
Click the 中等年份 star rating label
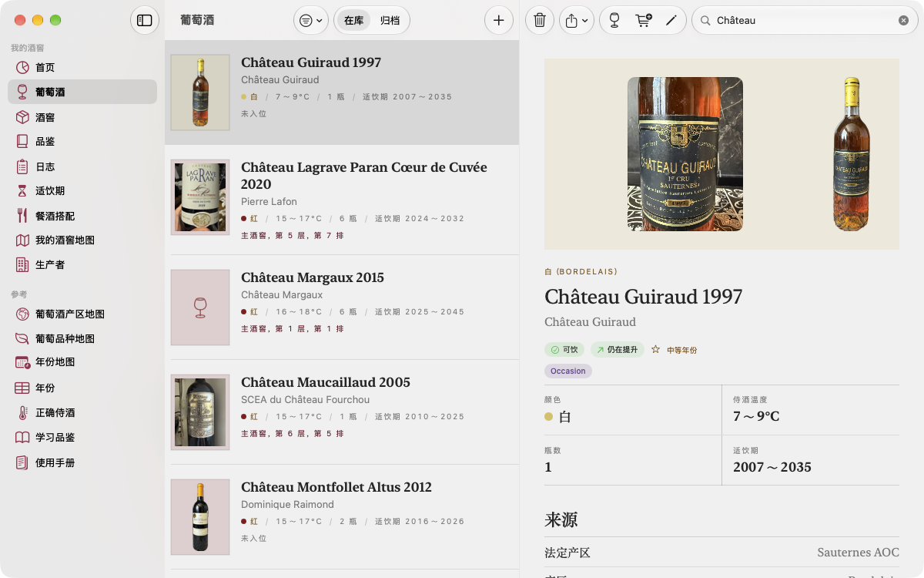click(675, 350)
